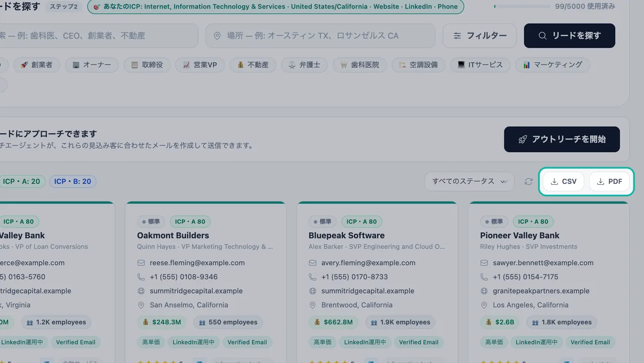Click email reese.fleming@example.com
Viewport: 644px width, 363px height.
pyautogui.click(x=197, y=263)
